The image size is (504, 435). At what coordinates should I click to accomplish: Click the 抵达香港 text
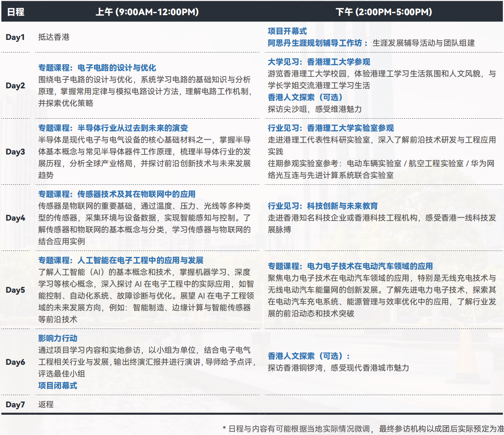coord(54,37)
